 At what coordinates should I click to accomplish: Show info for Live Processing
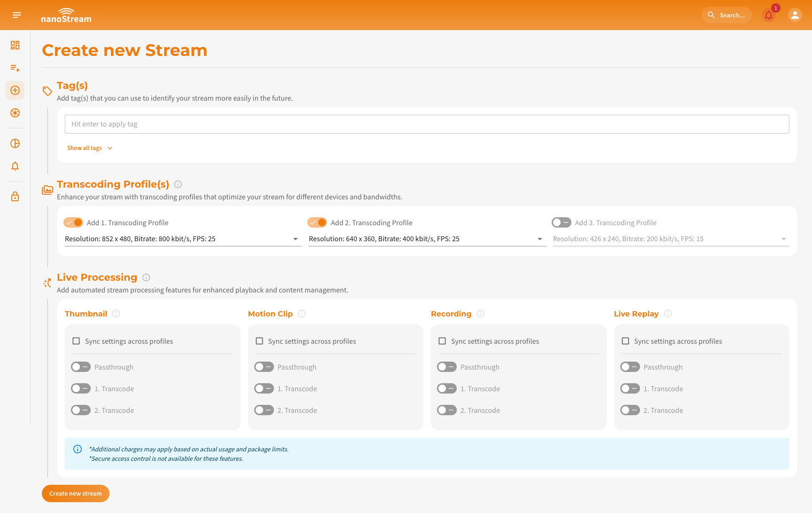click(146, 277)
